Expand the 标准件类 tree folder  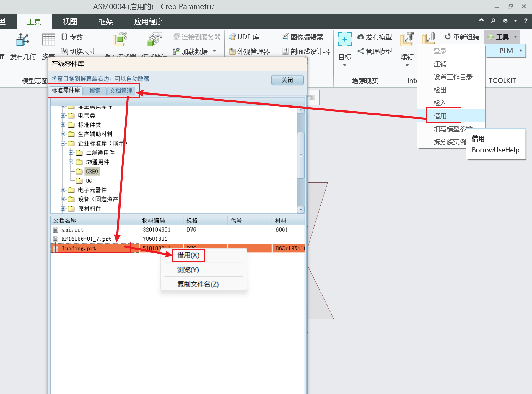coord(63,125)
